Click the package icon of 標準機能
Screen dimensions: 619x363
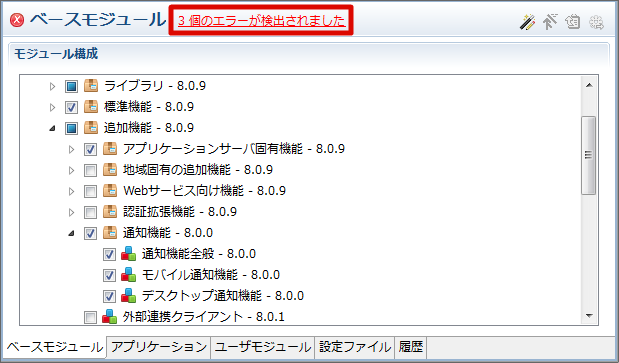[x=91, y=107]
